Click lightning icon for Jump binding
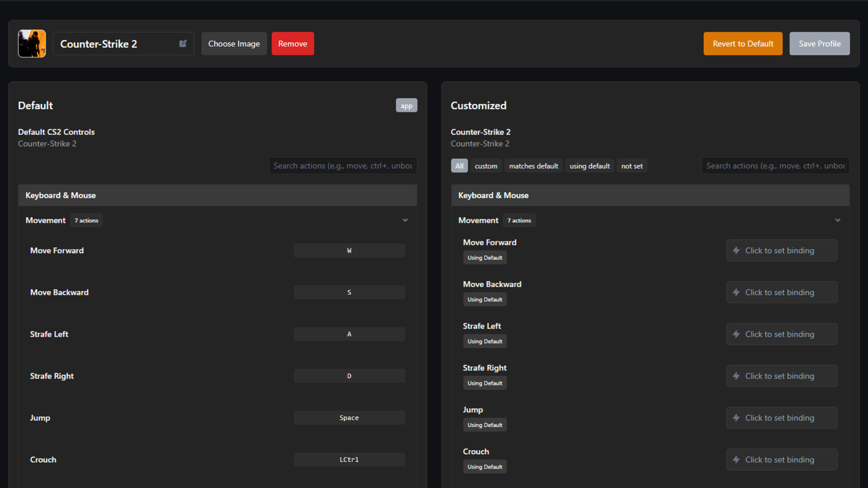The height and width of the screenshot is (488, 868). [x=736, y=418]
